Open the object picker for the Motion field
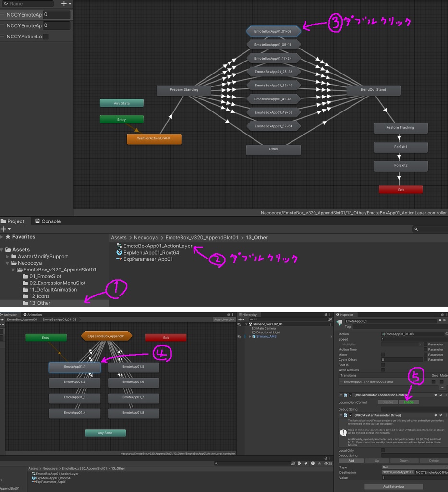 point(446,334)
